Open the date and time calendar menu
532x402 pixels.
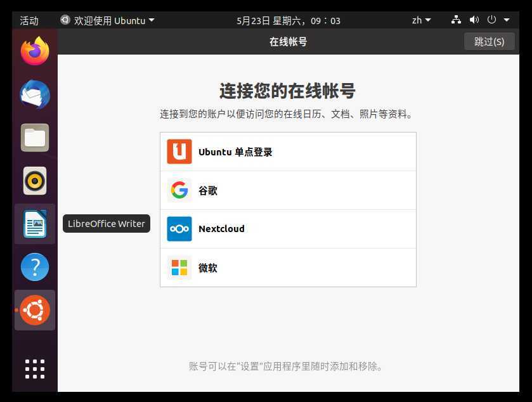288,21
